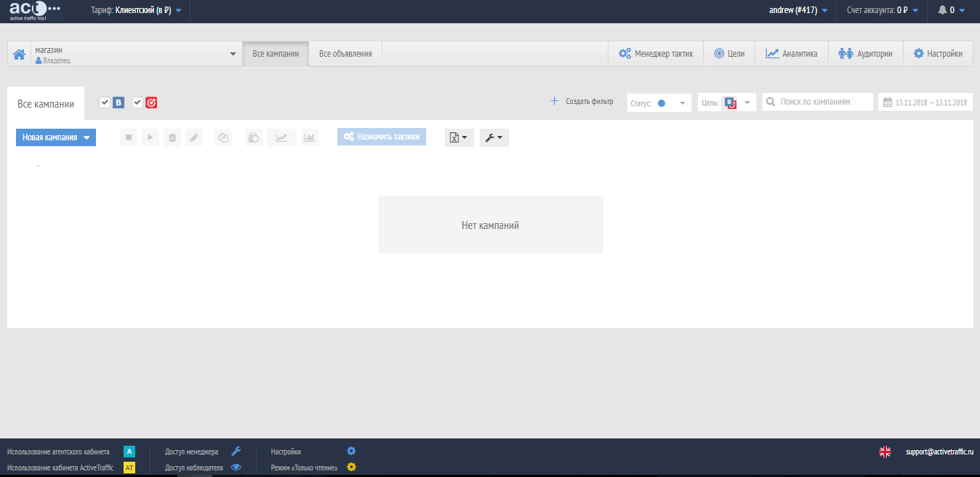Screen dimensions: 980x477
Task: Click the trash delete campaign icon
Action: [x=172, y=137]
